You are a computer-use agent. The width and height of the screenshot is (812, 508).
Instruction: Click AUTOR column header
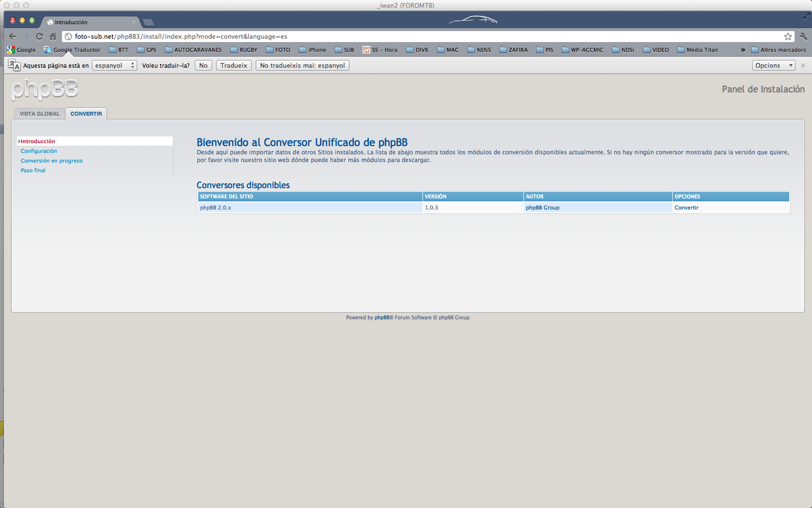tap(598, 196)
